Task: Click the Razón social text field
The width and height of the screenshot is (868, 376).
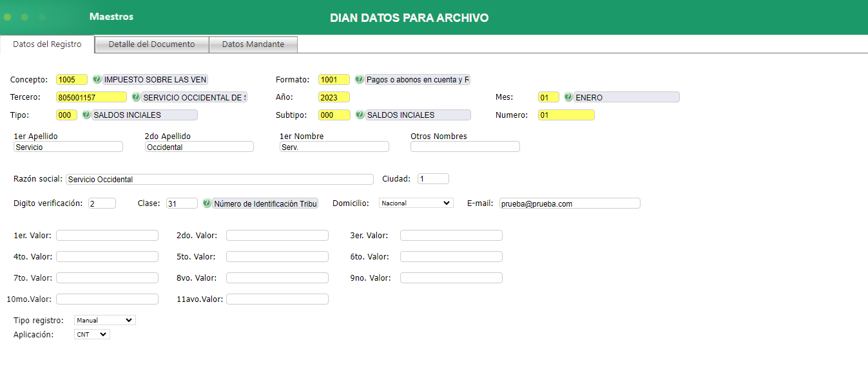Action: (x=219, y=179)
